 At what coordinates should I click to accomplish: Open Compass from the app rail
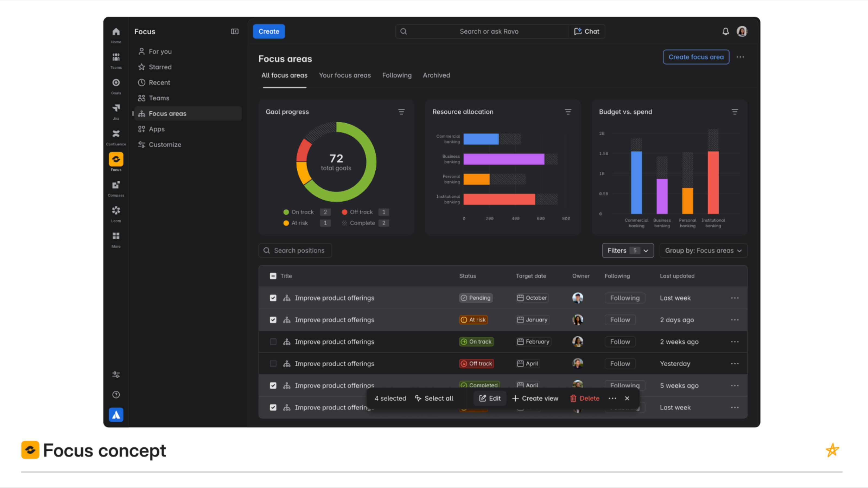pos(116,189)
